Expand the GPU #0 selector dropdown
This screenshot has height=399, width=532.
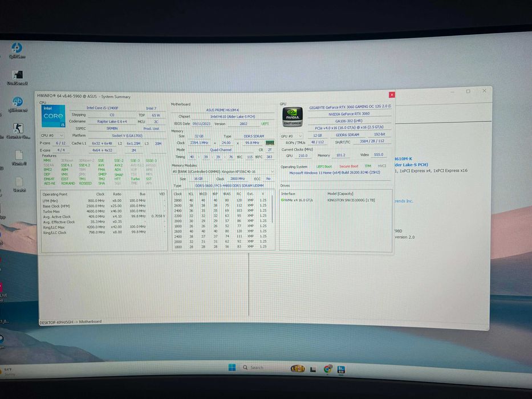pos(291,136)
